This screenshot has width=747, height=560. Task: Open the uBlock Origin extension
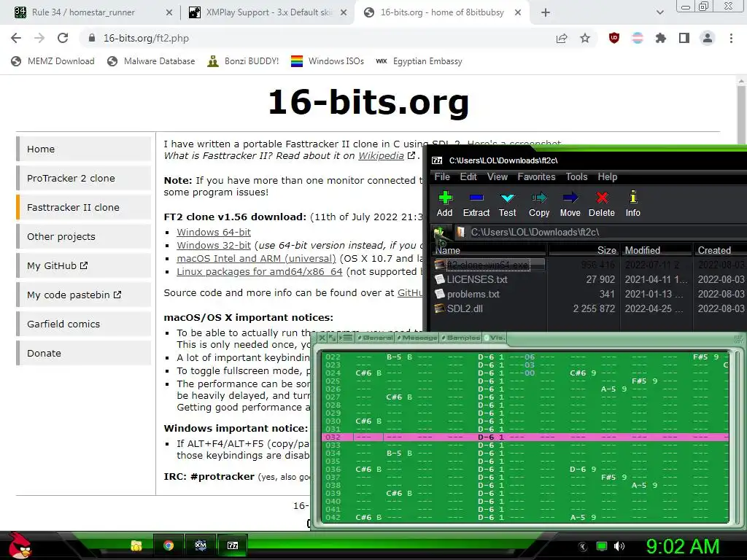click(614, 38)
